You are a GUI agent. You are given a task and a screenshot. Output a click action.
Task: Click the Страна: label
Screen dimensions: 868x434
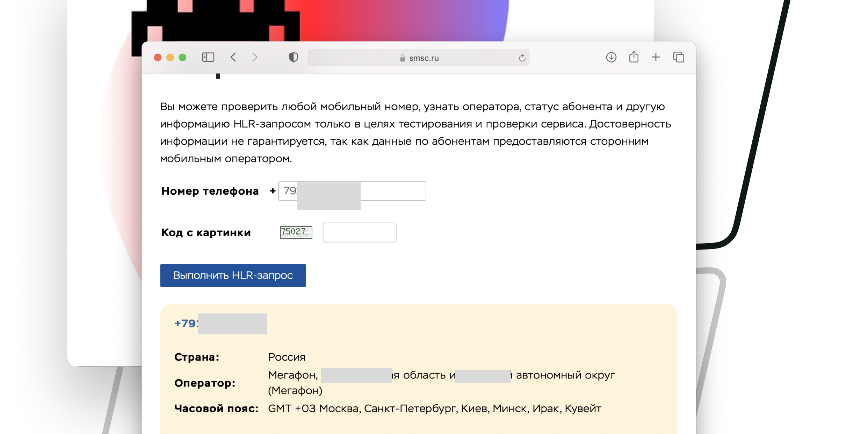[197, 357]
